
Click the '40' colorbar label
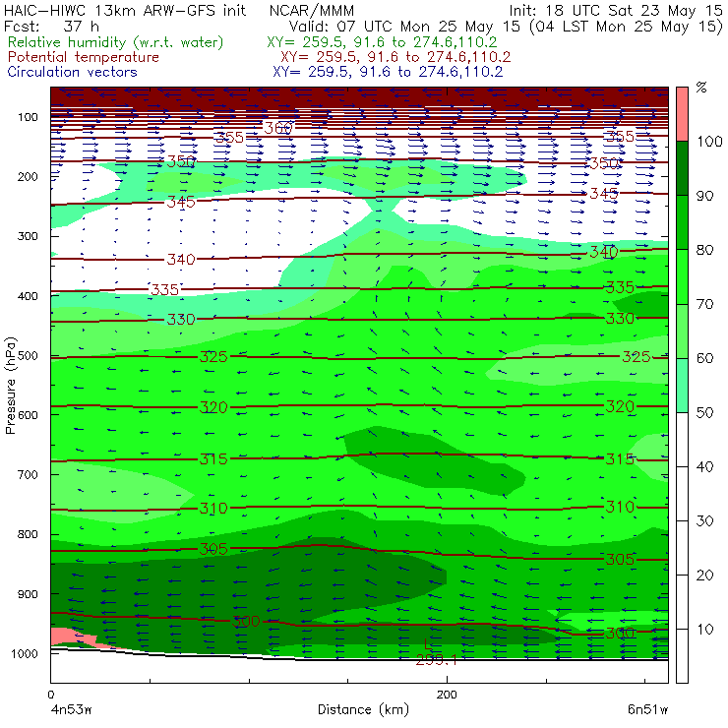(x=704, y=466)
